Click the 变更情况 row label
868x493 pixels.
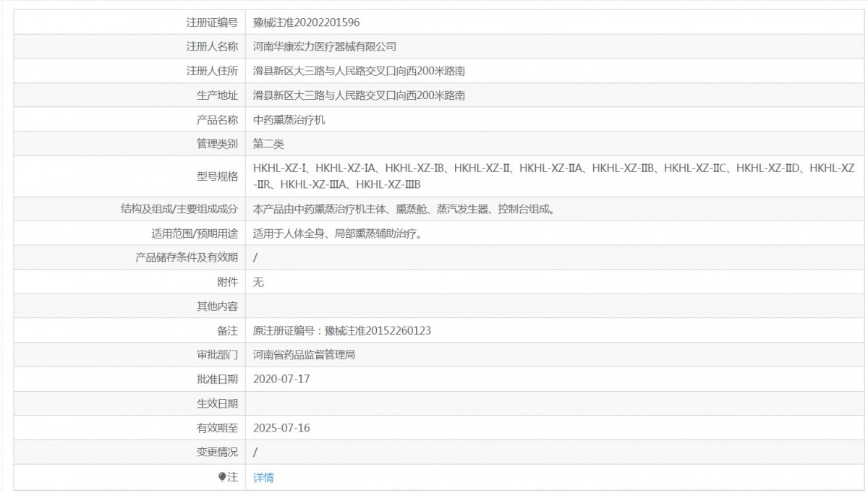[217, 452]
